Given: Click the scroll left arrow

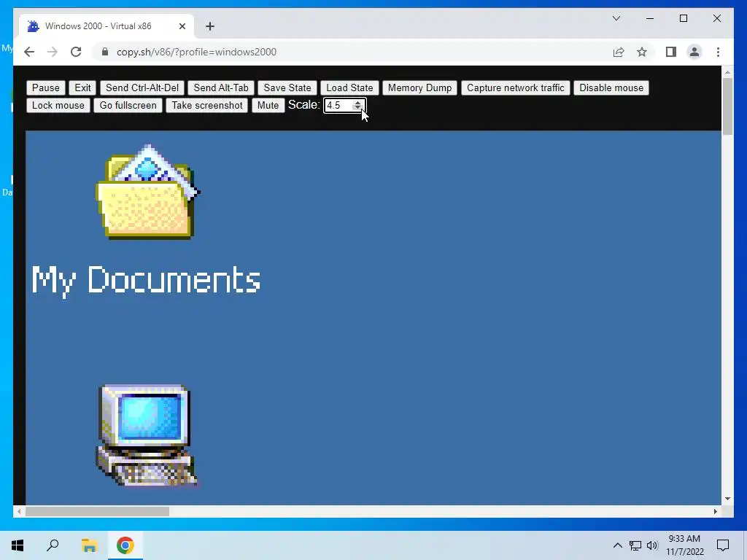Looking at the screenshot, I should coord(18,511).
